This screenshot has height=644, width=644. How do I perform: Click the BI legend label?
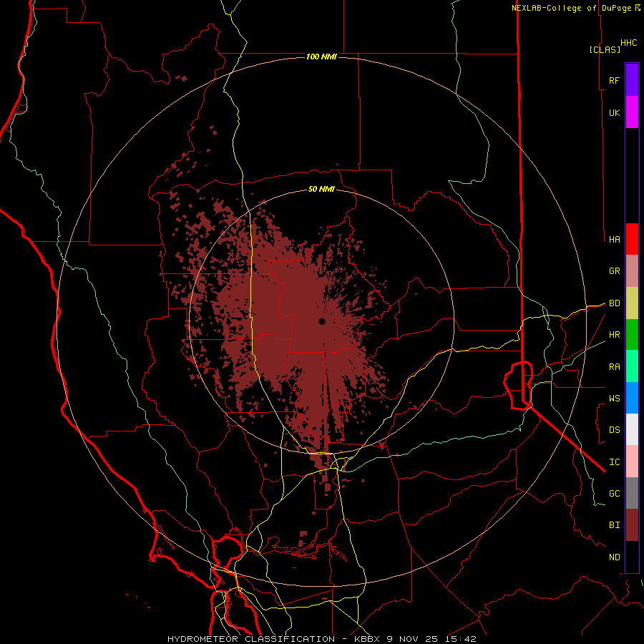[x=615, y=525]
